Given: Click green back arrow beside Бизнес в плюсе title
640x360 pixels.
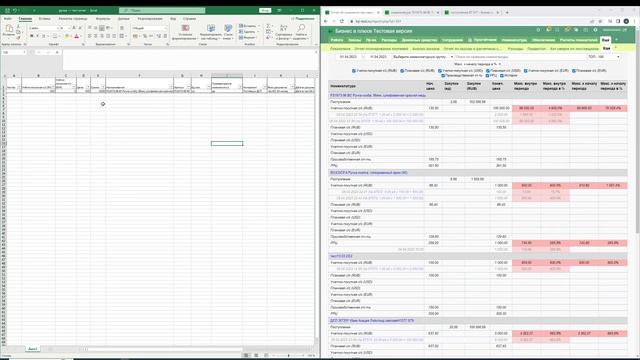Looking at the screenshot, I should point(330,31).
